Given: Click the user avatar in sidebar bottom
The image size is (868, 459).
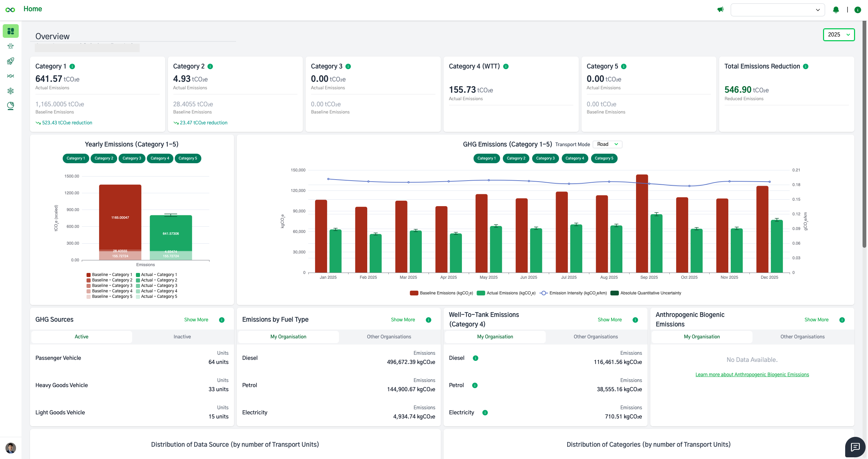Looking at the screenshot, I should coord(11,448).
